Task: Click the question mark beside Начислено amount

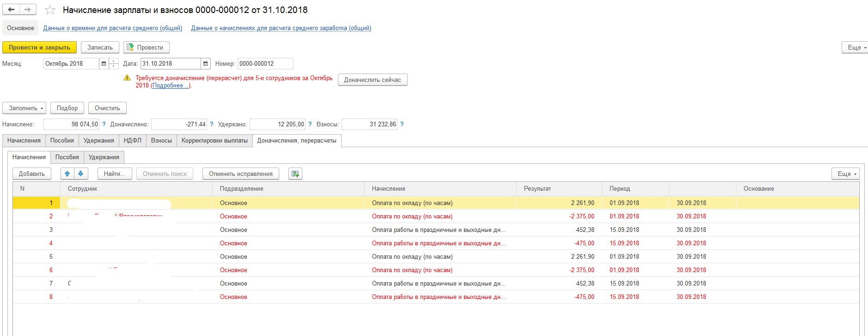Action: [x=104, y=124]
